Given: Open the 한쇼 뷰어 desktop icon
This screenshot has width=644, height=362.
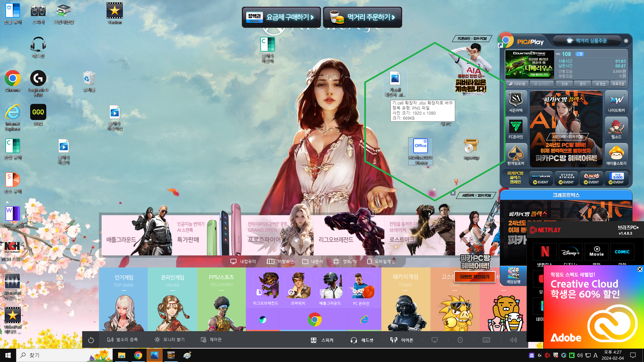Looking at the screenshot, I should tap(13, 182).
